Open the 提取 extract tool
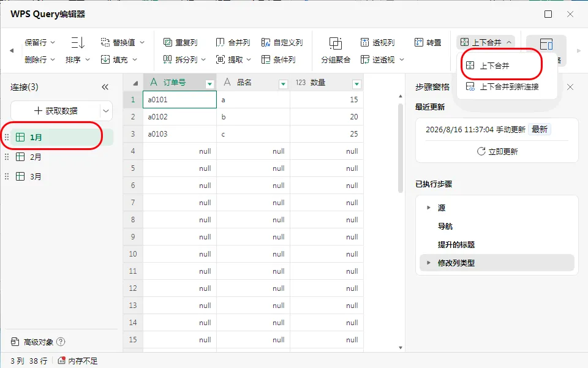This screenshot has height=368, width=588. pos(233,59)
